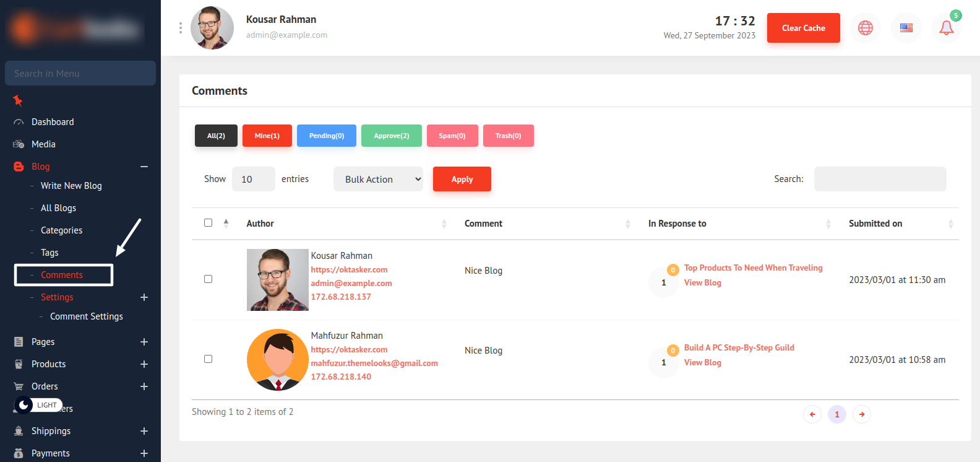
Task: Collapse the Blog menu section
Action: click(144, 167)
